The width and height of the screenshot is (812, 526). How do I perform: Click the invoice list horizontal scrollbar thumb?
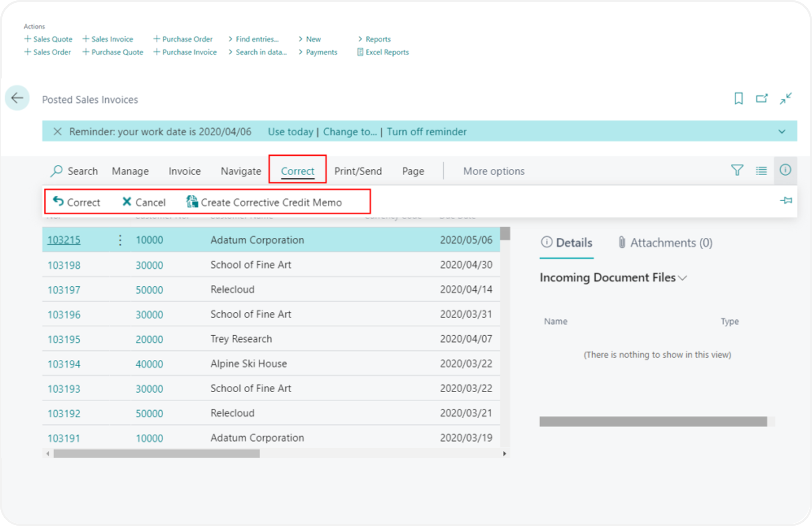(x=157, y=453)
